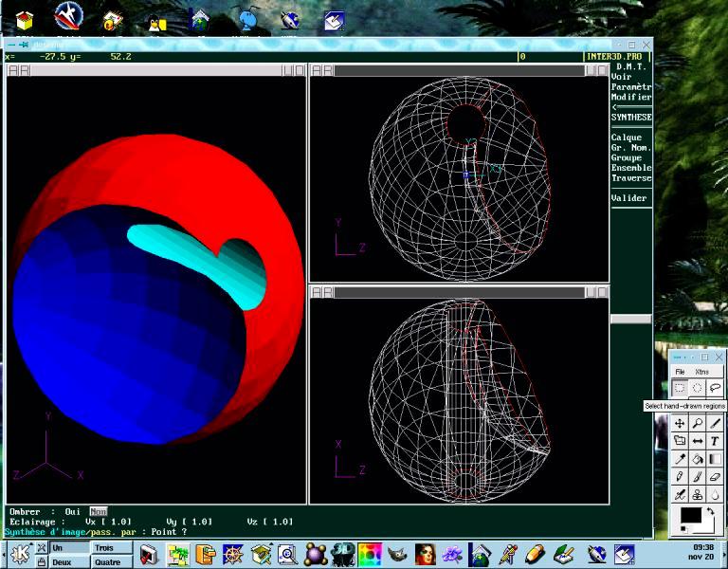Open the File menu in toolbox

tap(680, 372)
